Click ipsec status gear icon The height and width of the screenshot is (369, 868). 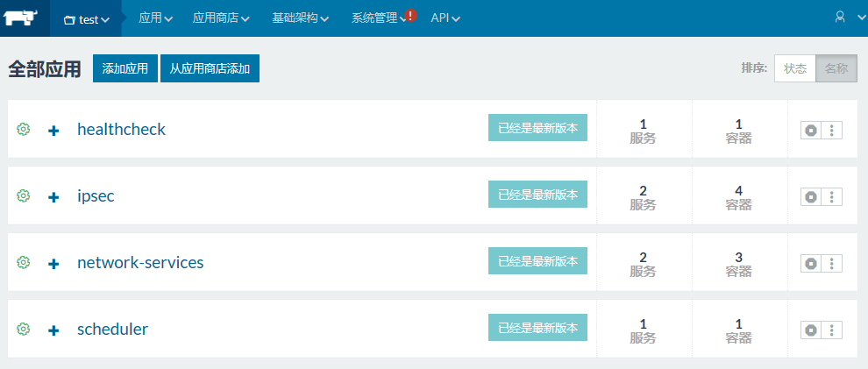pyautogui.click(x=23, y=195)
